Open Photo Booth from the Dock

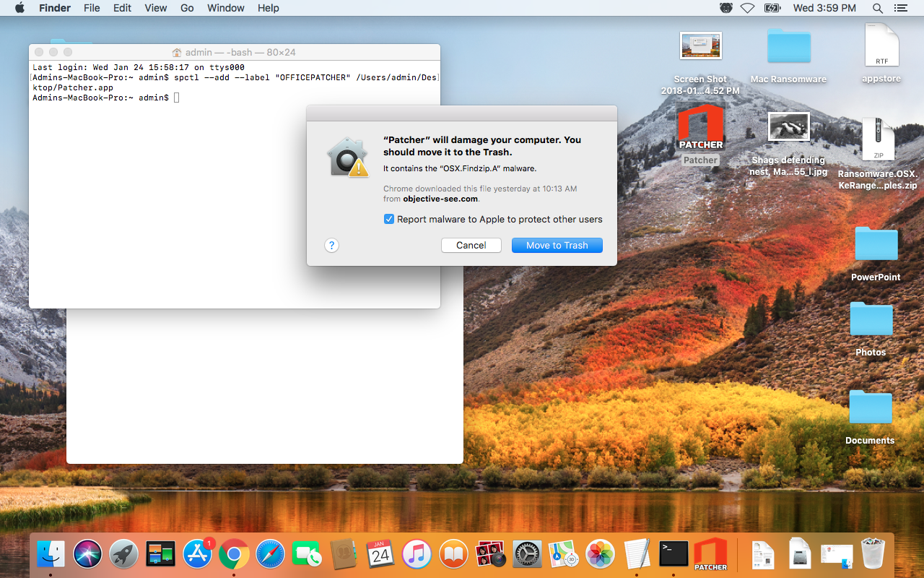click(x=490, y=554)
